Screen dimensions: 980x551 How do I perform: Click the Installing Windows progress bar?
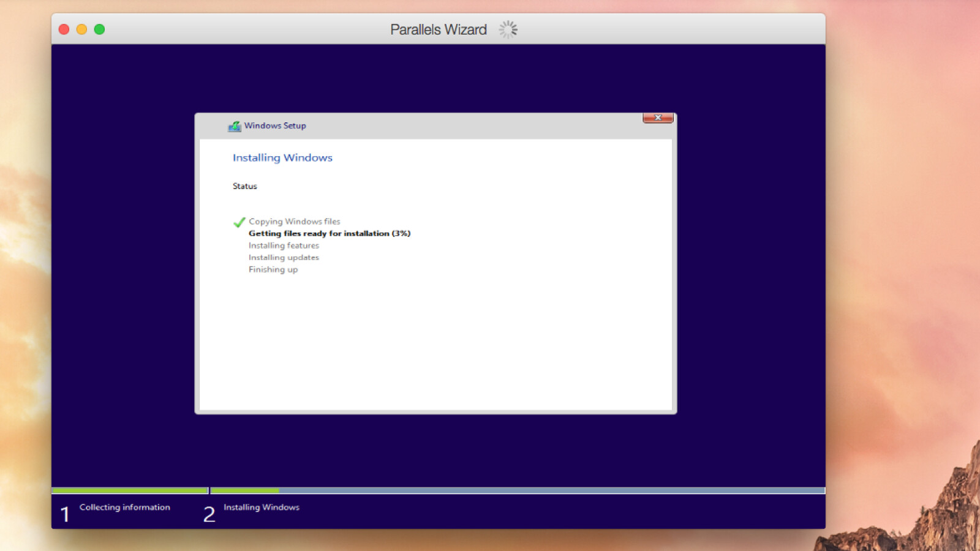tap(518, 490)
